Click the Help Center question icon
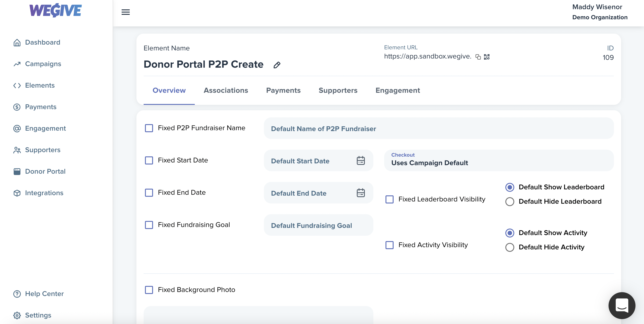This screenshot has height=324, width=644. click(17, 294)
